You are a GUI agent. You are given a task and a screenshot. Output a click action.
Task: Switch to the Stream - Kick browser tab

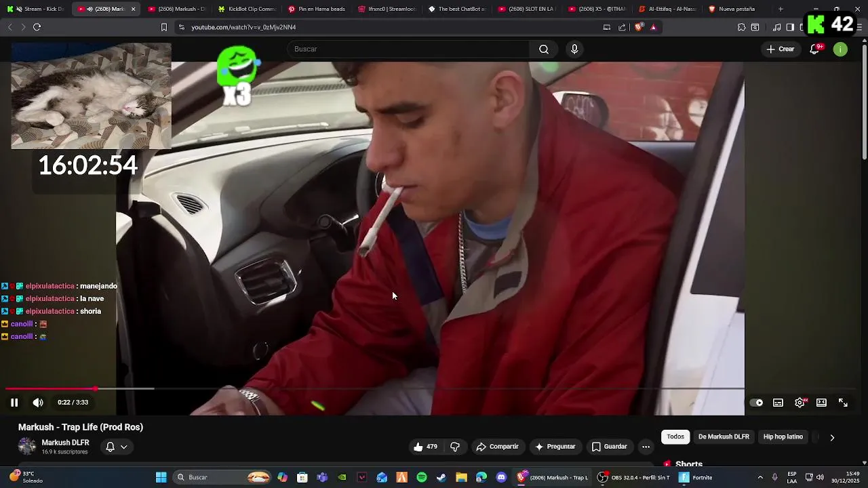(35, 9)
